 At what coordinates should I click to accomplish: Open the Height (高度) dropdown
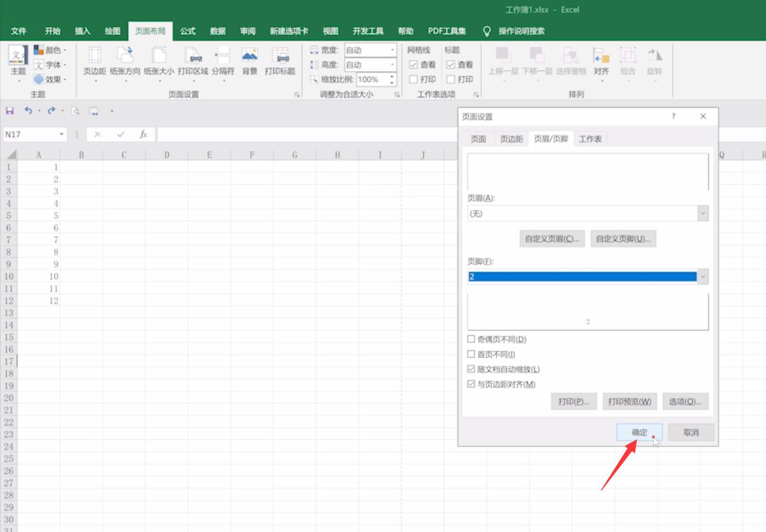tap(392, 65)
